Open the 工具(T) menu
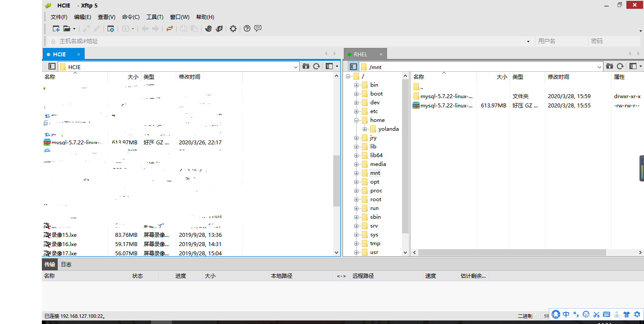 (155, 17)
